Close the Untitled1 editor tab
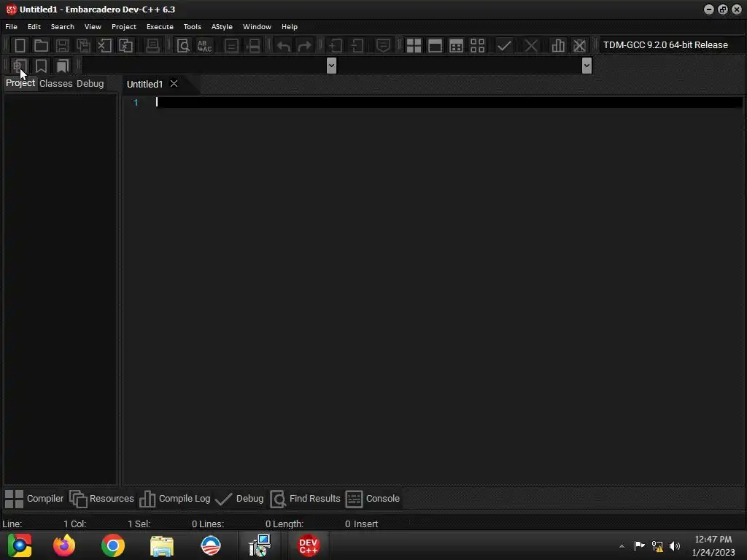747x560 pixels. pyautogui.click(x=174, y=84)
